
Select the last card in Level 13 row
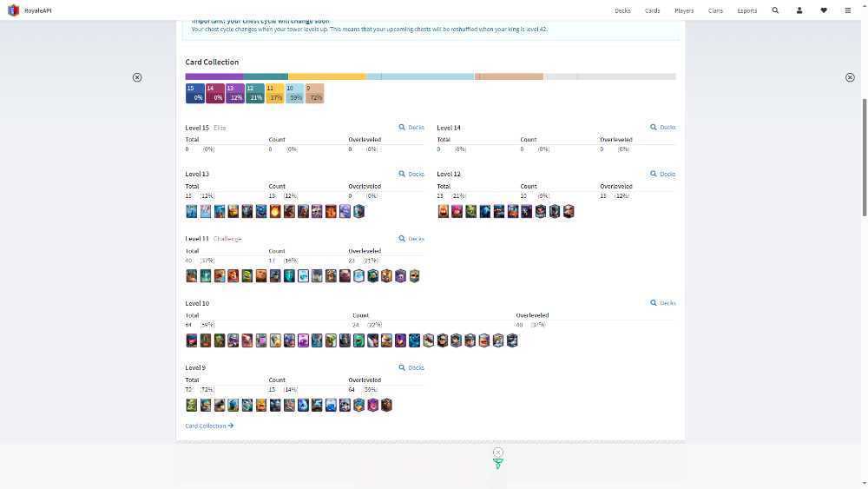pyautogui.click(x=358, y=211)
